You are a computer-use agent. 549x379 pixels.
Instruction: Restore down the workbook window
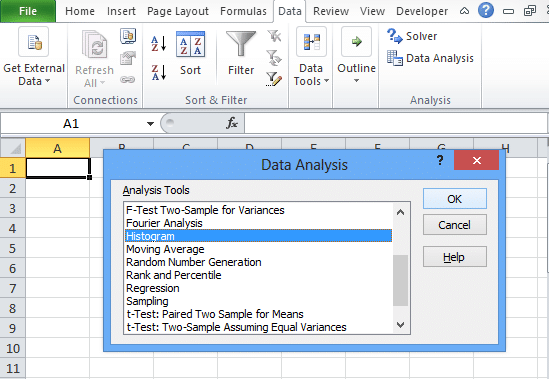tap(529, 11)
